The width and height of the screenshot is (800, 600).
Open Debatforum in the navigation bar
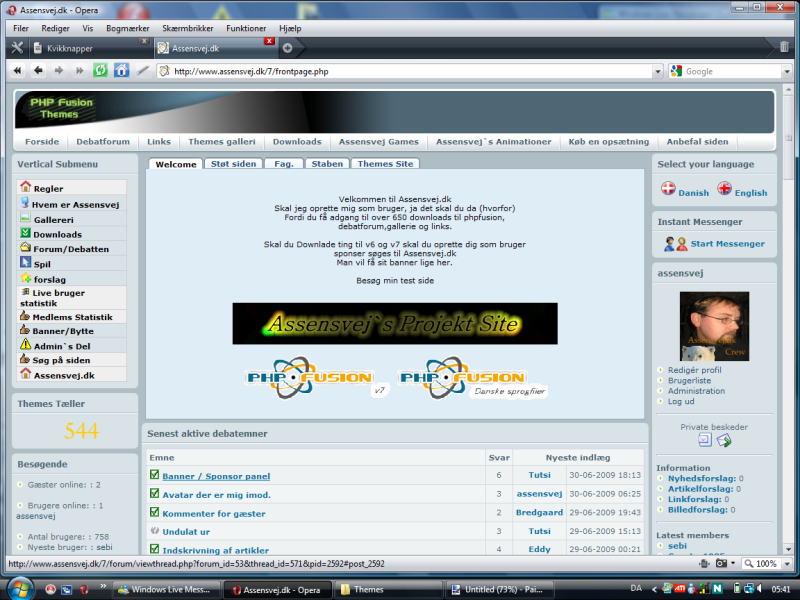tap(103, 142)
